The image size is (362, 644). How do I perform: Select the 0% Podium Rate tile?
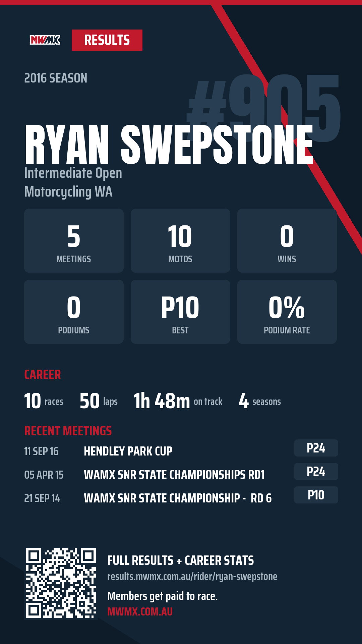click(287, 312)
